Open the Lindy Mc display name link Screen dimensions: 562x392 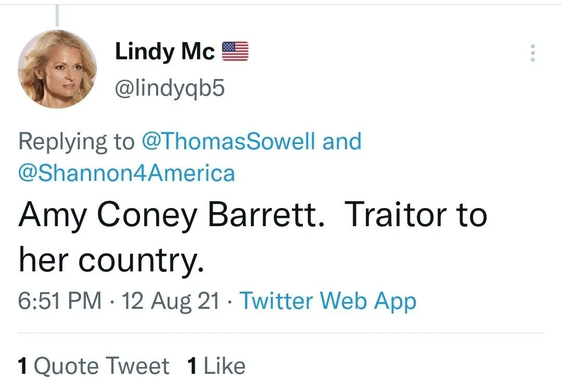coord(164,51)
